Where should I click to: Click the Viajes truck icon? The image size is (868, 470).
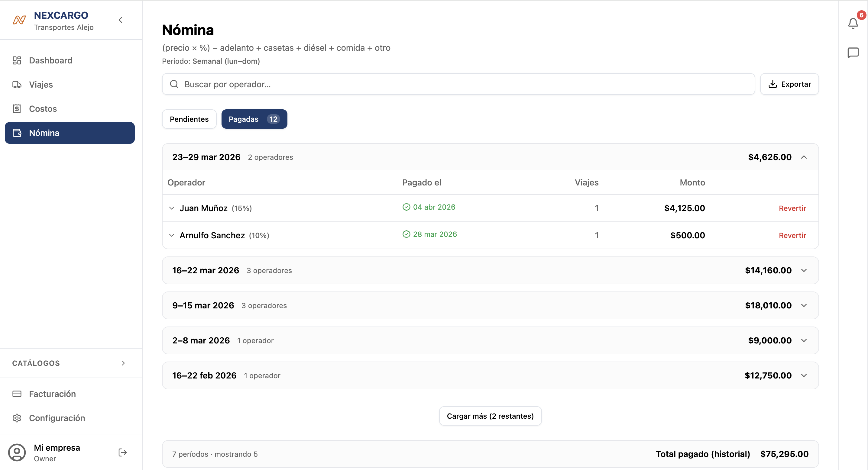point(17,85)
